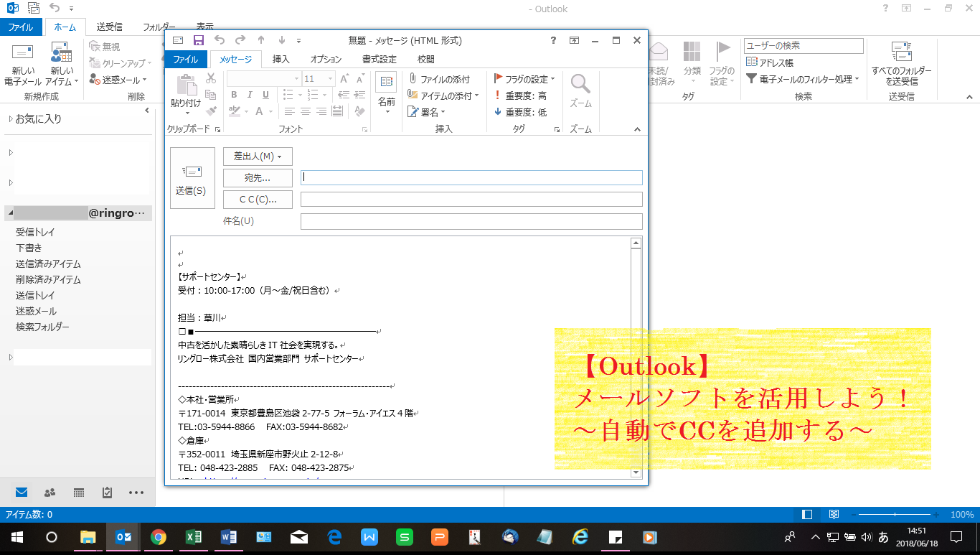Toggle bold formatting
Screen dimensions: 980x555
pyautogui.click(x=234, y=95)
